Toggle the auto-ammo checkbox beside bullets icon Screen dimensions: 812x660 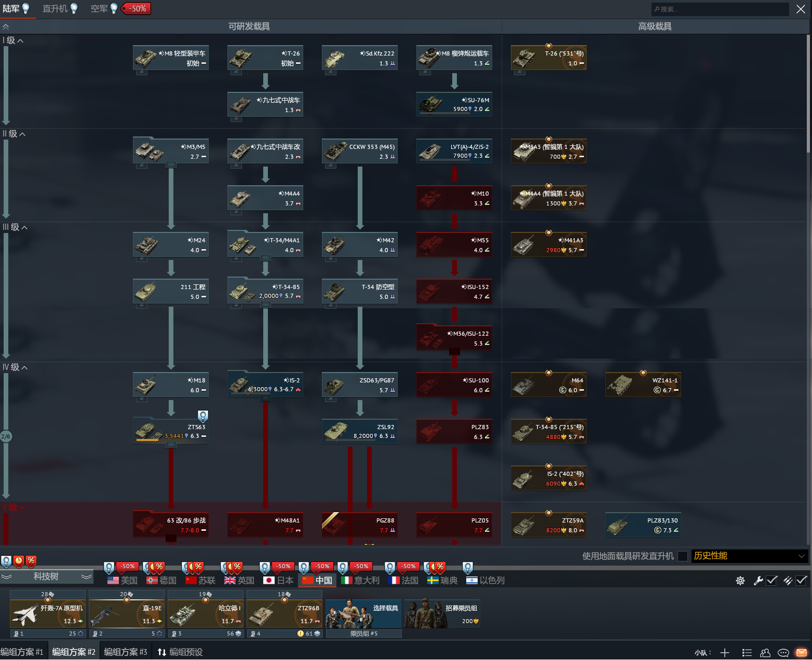point(802,581)
